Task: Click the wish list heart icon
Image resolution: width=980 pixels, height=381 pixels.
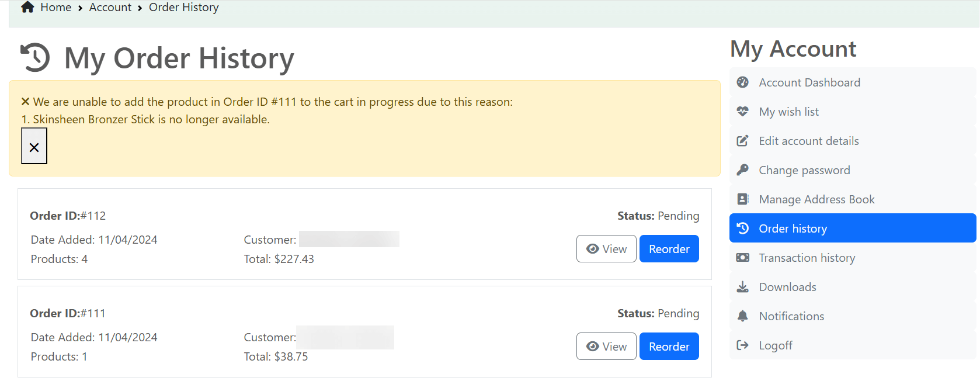Action: point(742,112)
